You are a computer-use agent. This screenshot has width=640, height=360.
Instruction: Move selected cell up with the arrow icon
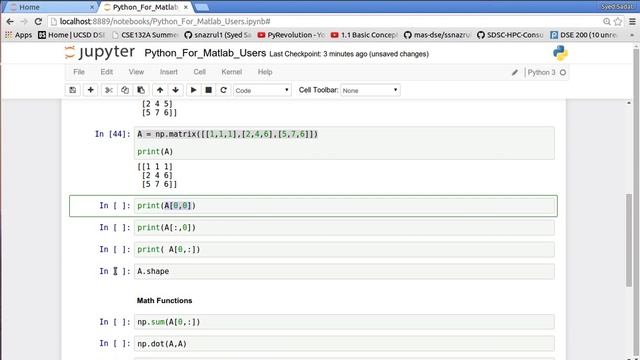[x=160, y=90]
